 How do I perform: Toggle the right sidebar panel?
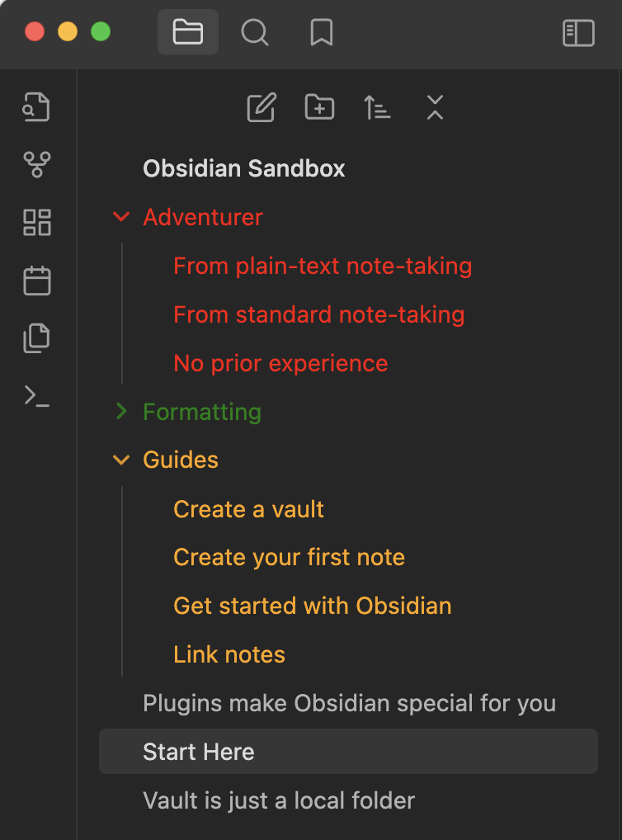[x=578, y=32]
